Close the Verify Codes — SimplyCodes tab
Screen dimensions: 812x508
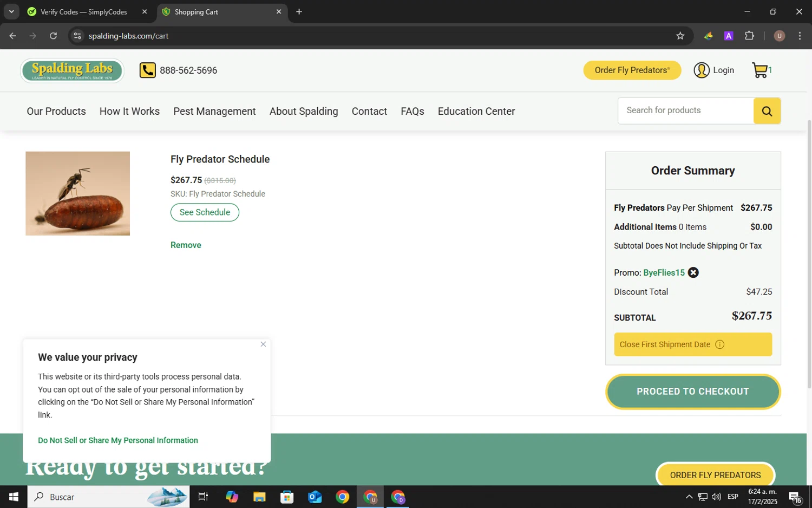click(145, 11)
